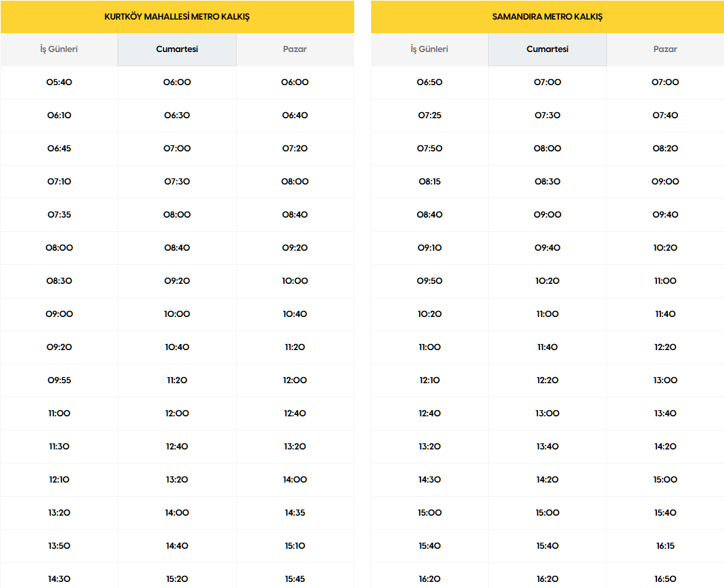Open Pazar tab in Samandıra Metro table
This screenshot has height=588, width=724.
point(665,49)
